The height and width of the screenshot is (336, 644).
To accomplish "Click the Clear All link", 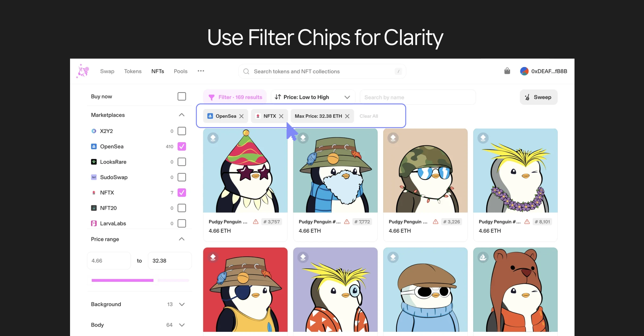I will 369,116.
